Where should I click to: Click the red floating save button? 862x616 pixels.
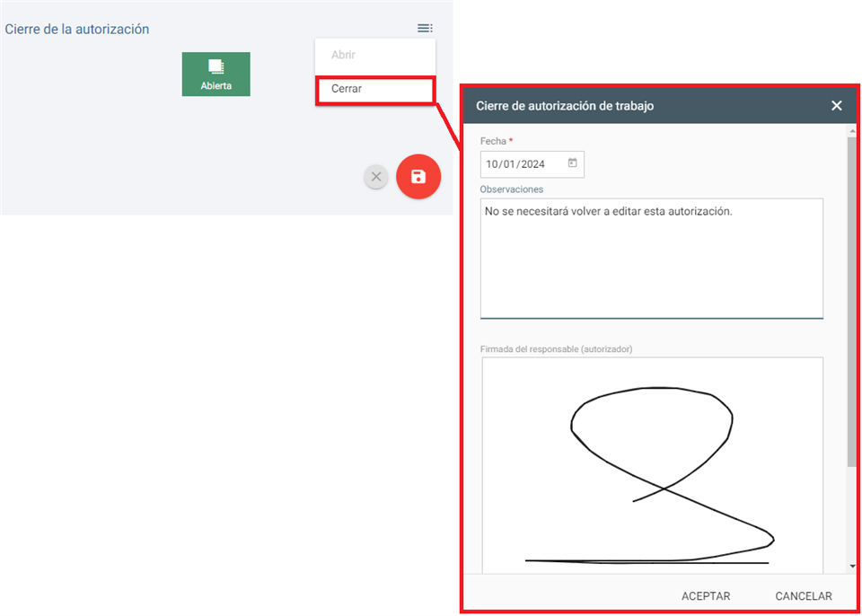coord(418,176)
